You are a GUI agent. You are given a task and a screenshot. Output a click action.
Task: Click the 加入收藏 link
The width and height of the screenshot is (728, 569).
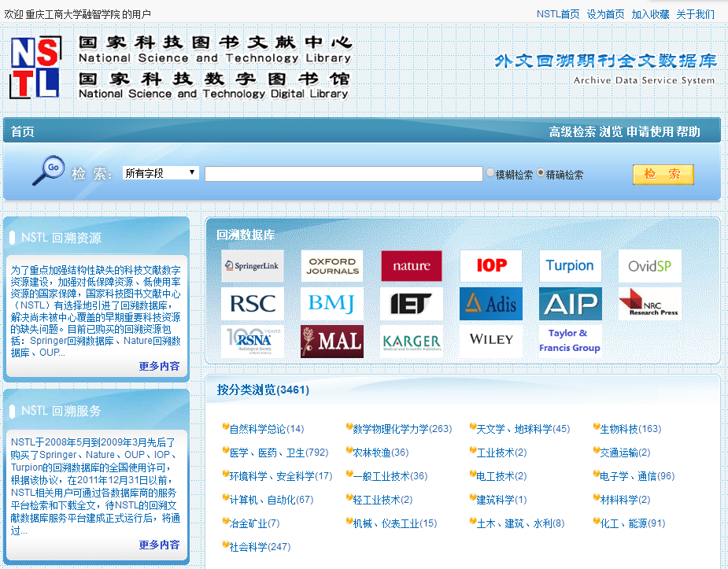point(650,14)
